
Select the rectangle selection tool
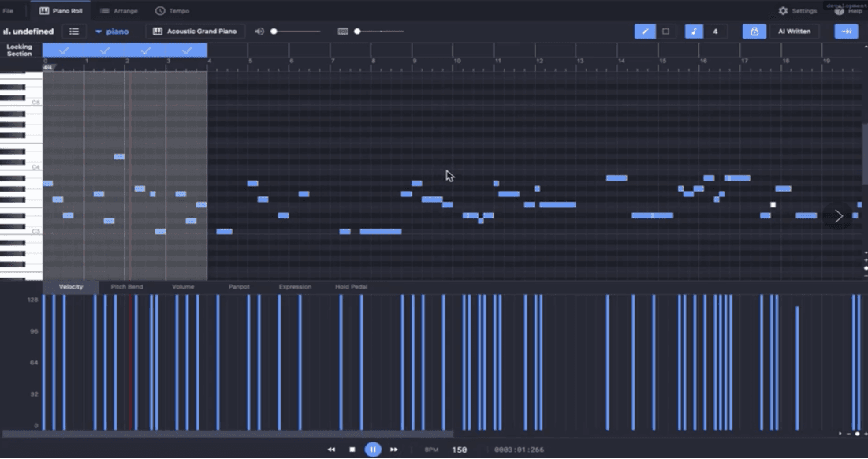tap(667, 32)
